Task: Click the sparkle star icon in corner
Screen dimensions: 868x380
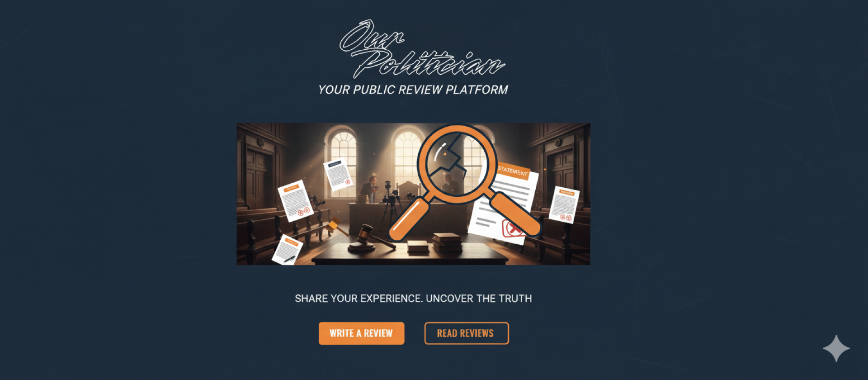Action: tap(836, 348)
